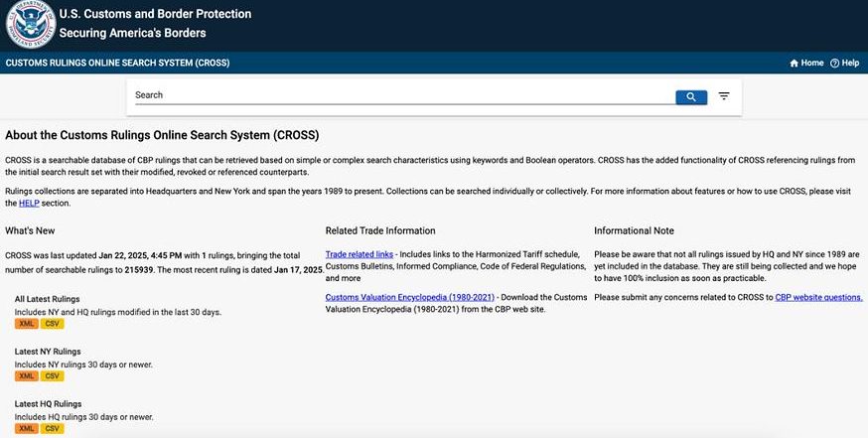Download Latest HQ Rulings CSV file

(52, 429)
